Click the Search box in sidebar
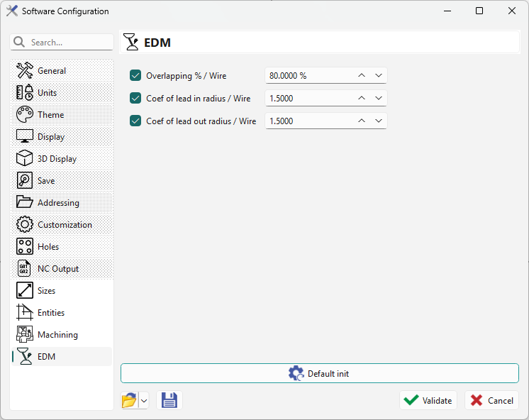 tap(69, 43)
